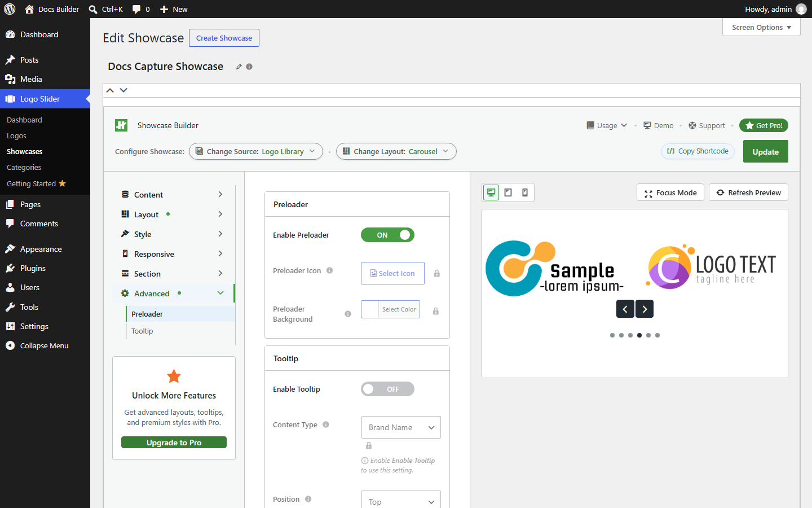Enter Focus Mode
This screenshot has width=812, height=508.
click(670, 192)
